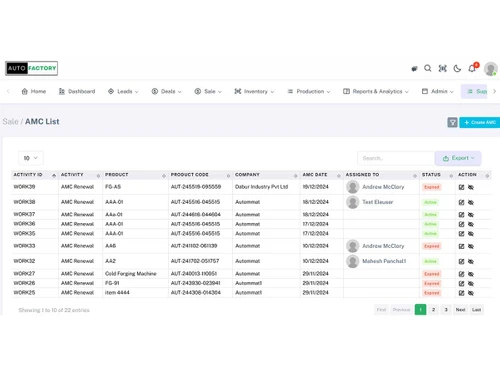500x375 pixels.
Task: Open assignee Test Eleuser
Action: tap(378, 202)
